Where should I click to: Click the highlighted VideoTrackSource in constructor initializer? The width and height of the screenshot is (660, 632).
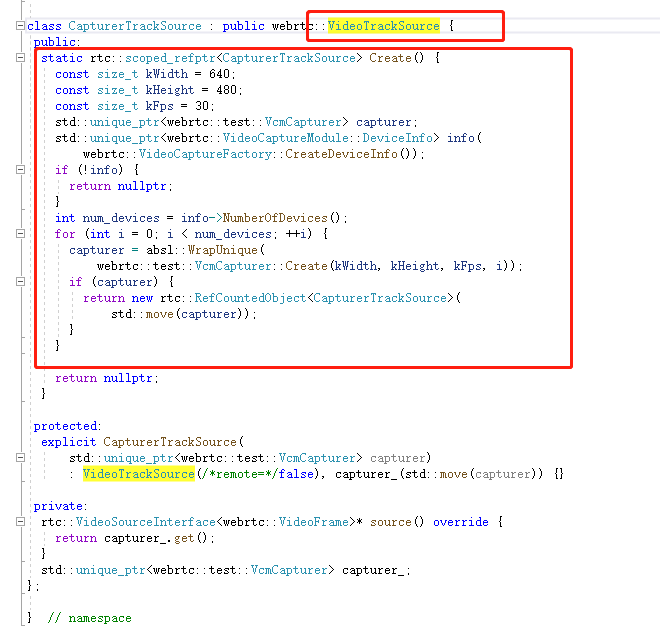tap(138, 474)
